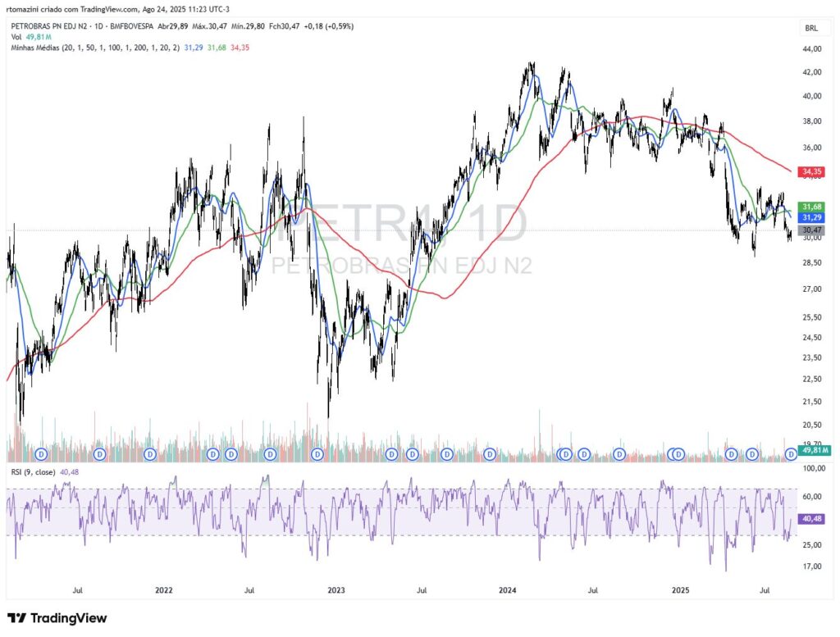Viewport: 840px width, 637px height.
Task: Click the 44,00 label on price scale
Action: coord(812,50)
